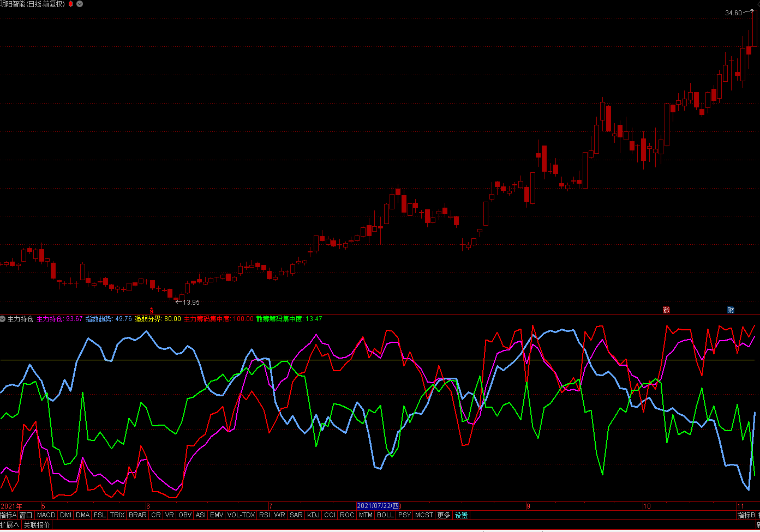Click the 散筹筹码集中度: 13.47 value text
760x532 pixels.
coord(289,319)
